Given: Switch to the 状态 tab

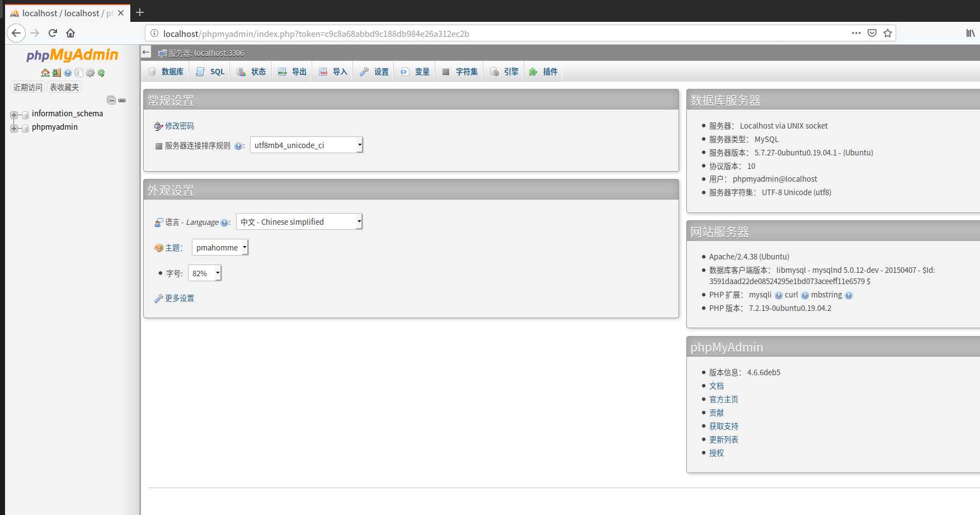Looking at the screenshot, I should [251, 72].
